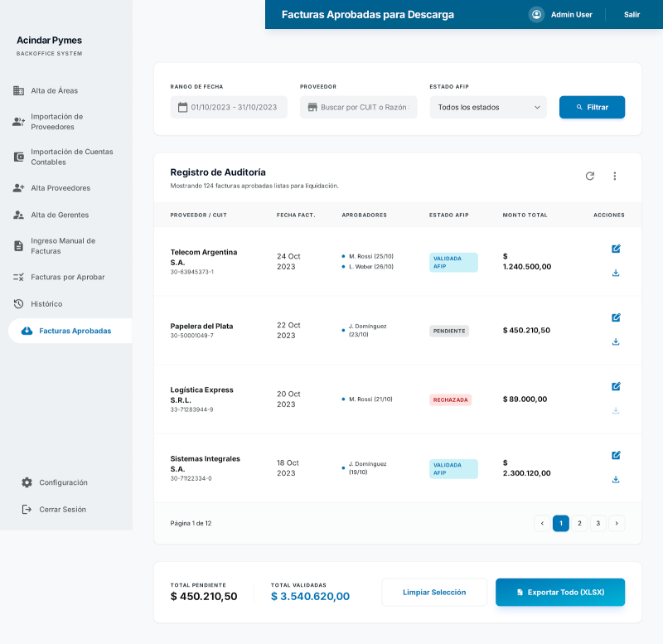
Task: Click the Admin User avatar icon
Action: 536,14
